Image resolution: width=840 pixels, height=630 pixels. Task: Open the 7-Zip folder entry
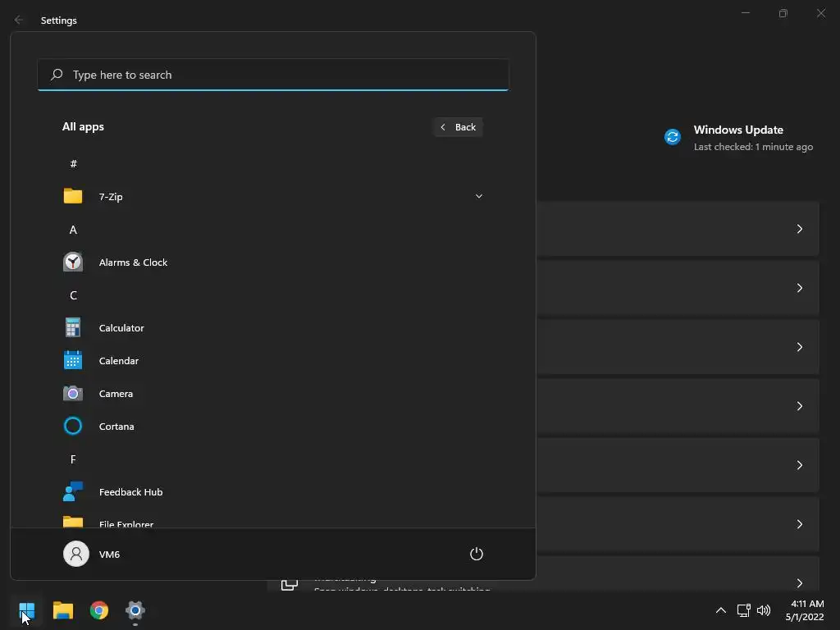point(272,197)
